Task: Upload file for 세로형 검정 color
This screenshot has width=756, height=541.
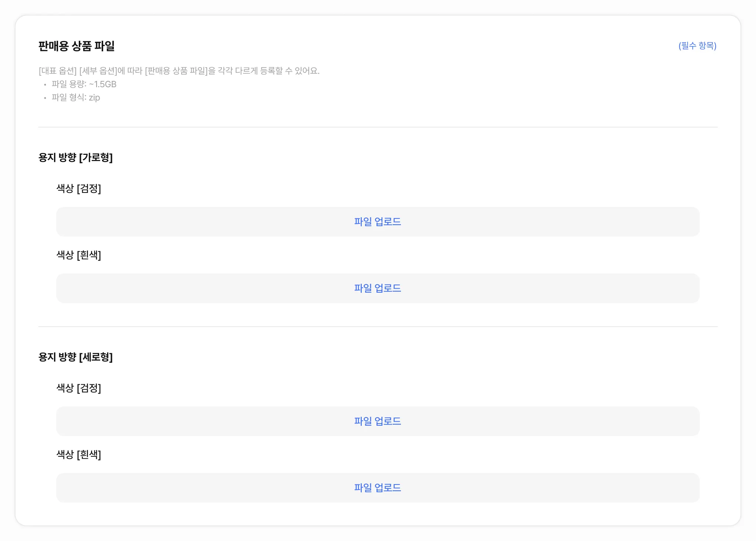Action: [x=378, y=421]
